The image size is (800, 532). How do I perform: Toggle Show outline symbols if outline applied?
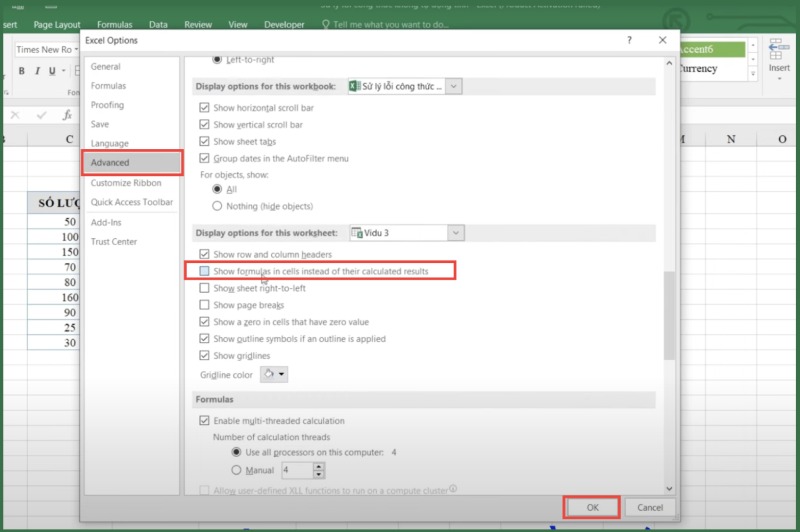tap(204, 338)
